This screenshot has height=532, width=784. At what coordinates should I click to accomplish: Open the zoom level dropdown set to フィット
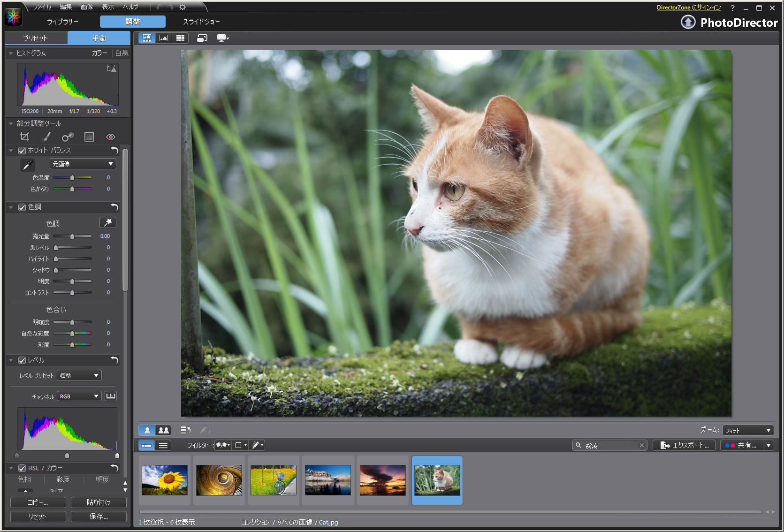[x=747, y=430]
